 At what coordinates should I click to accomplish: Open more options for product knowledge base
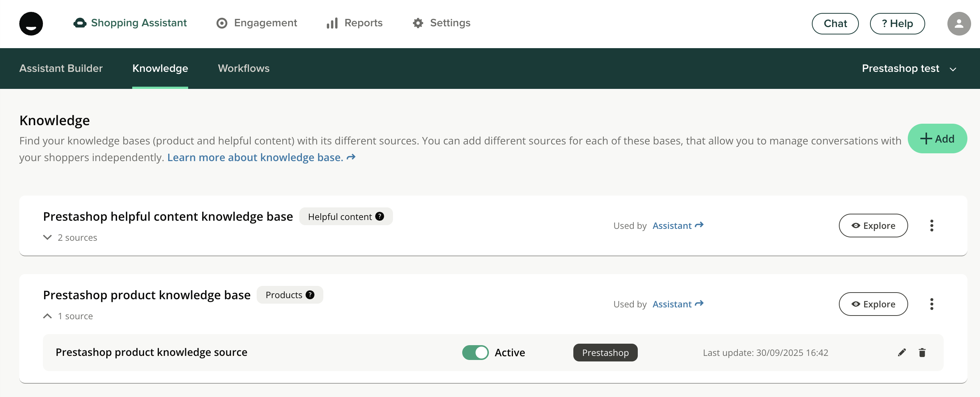(x=931, y=304)
